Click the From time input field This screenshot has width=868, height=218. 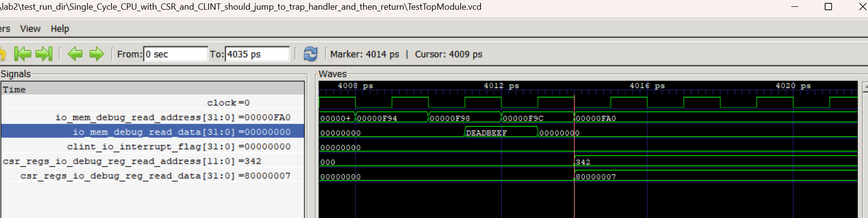(176, 54)
